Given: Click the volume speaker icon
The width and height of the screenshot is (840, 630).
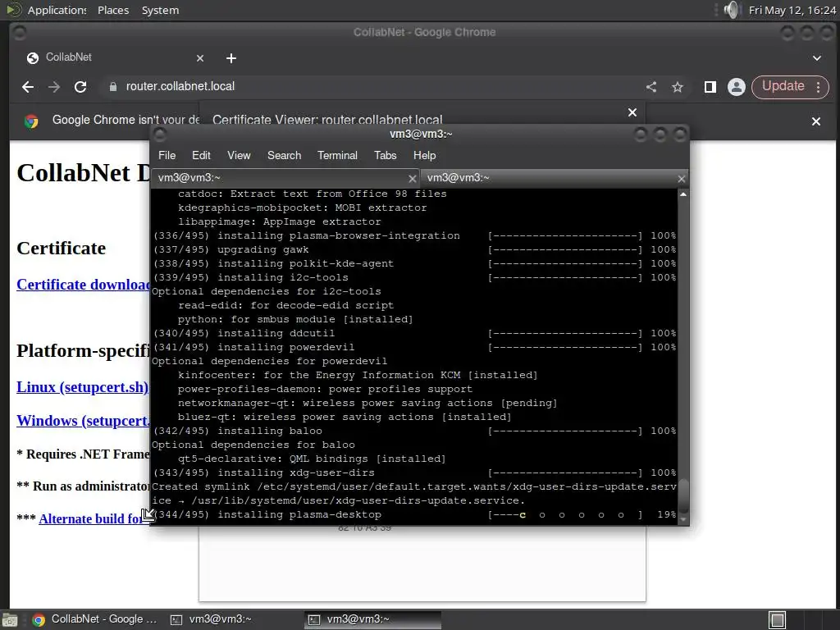Looking at the screenshot, I should pos(731,10).
